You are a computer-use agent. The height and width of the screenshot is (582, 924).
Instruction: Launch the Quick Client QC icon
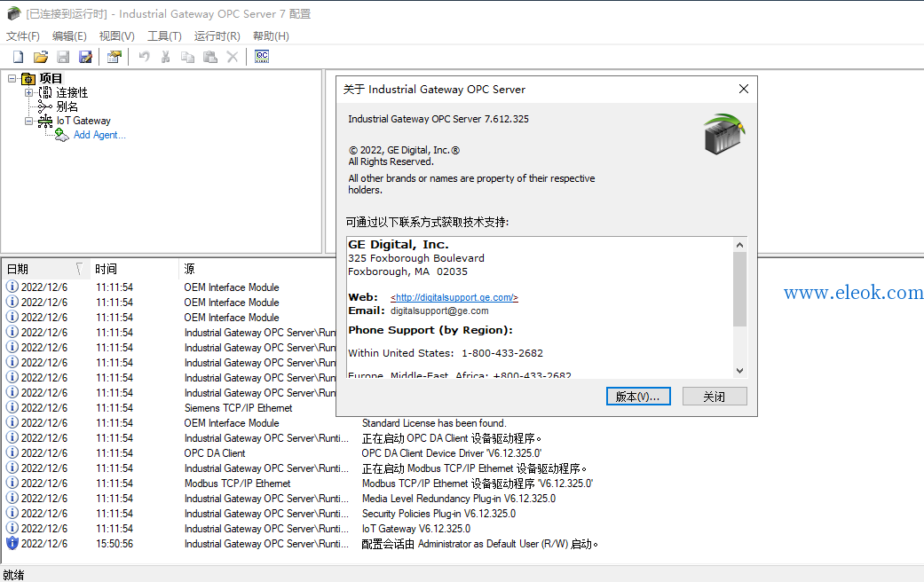pos(262,57)
